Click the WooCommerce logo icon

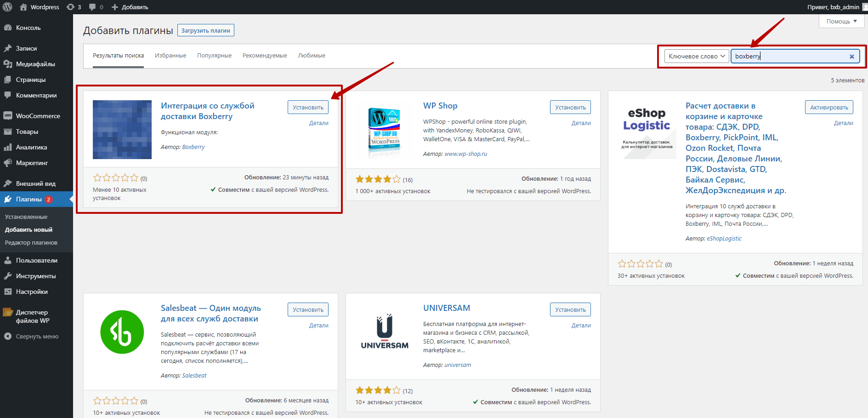tap(8, 116)
